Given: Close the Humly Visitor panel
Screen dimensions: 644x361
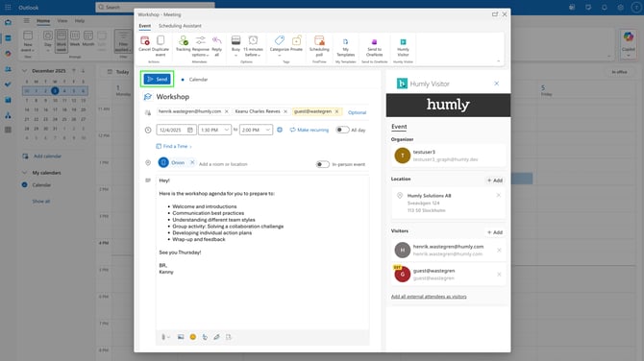Looking at the screenshot, I should (x=497, y=84).
